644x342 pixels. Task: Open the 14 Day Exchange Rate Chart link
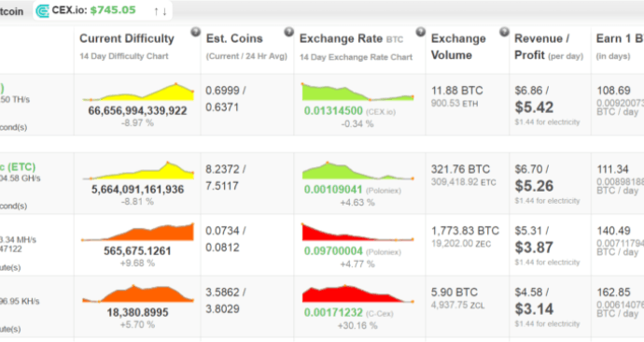pyautogui.click(x=356, y=57)
